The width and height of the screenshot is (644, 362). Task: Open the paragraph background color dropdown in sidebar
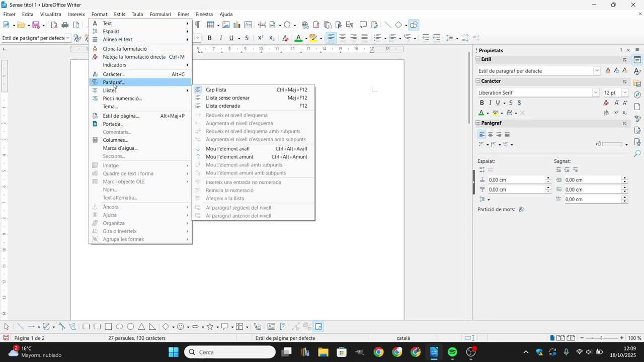pos(626,145)
